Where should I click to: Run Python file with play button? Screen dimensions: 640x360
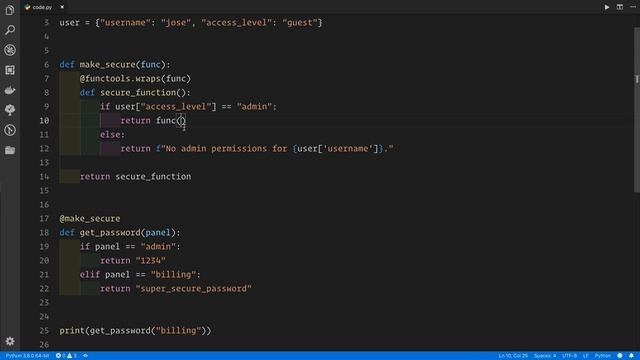tap(607, 7)
